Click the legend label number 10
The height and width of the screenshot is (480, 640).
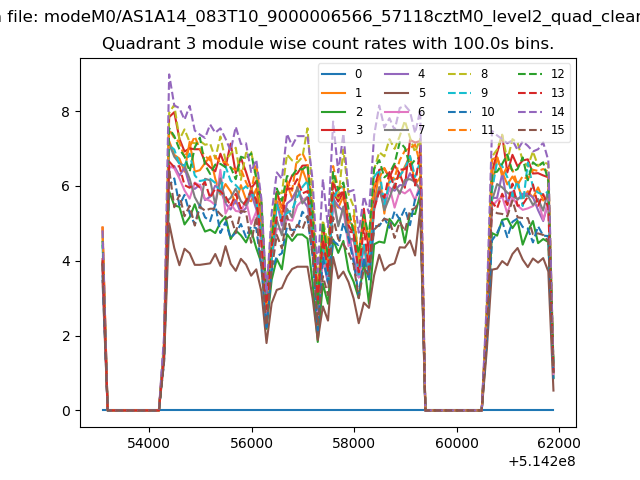tap(488, 111)
